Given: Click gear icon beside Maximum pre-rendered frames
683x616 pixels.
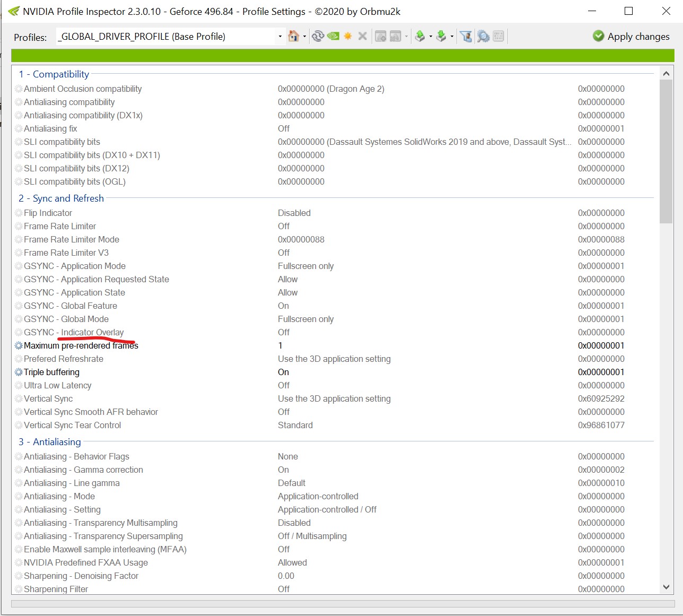Looking at the screenshot, I should (19, 345).
